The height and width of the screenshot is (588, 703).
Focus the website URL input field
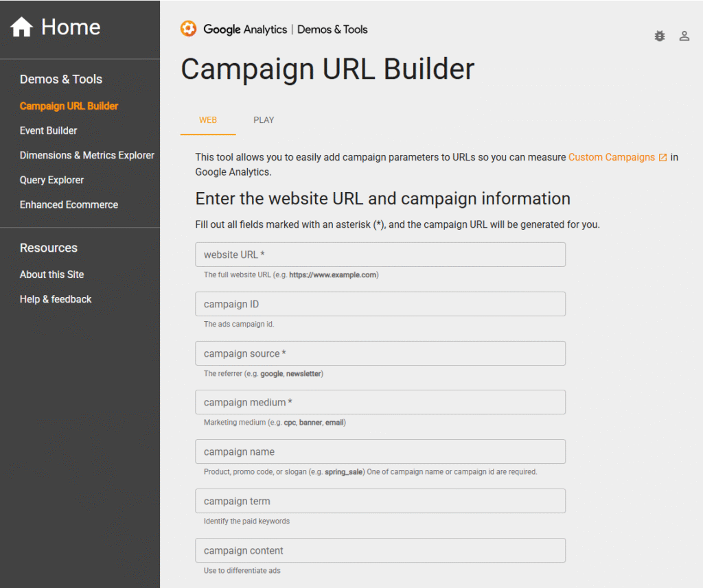[380, 255]
